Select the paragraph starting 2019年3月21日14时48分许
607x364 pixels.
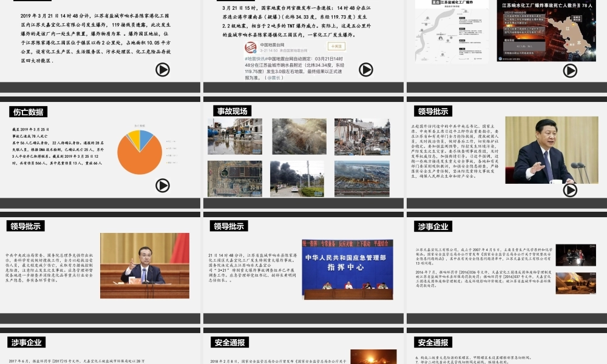pos(96,38)
